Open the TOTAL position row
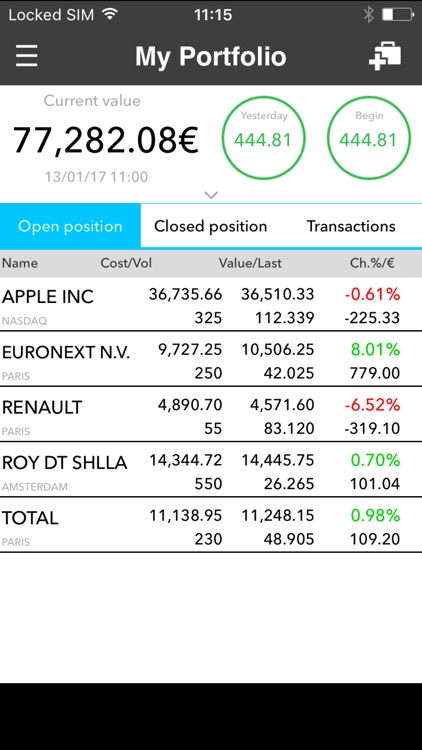Screen dimensions: 422x750 coord(211,525)
